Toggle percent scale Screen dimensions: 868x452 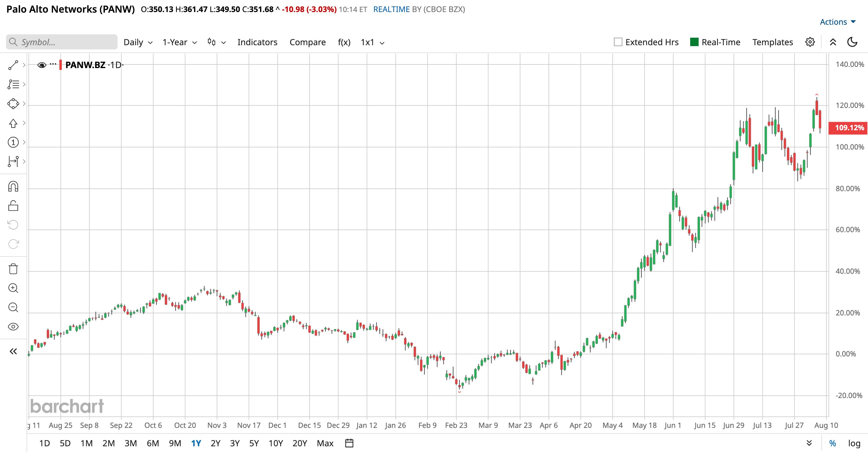pos(833,443)
